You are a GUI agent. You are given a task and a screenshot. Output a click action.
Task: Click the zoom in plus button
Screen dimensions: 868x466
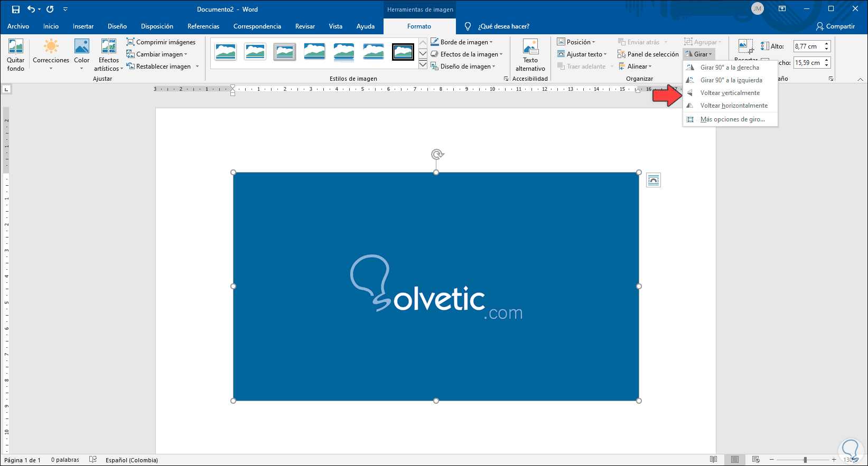click(x=834, y=460)
